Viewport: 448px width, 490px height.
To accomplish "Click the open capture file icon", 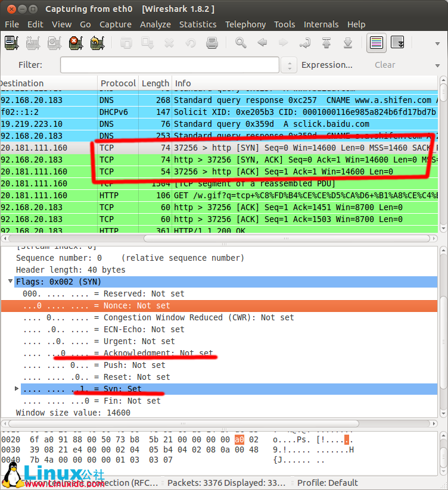I will tap(126, 43).
